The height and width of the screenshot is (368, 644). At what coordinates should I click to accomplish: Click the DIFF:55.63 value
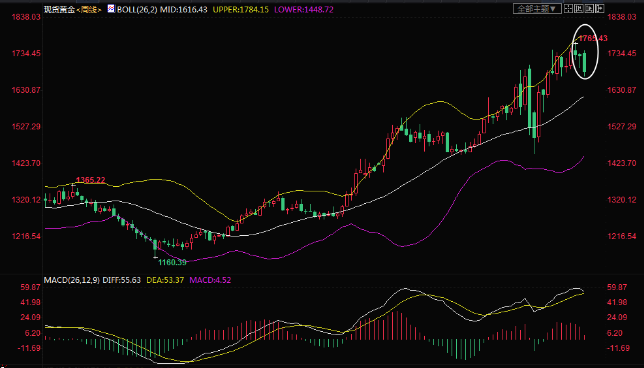click(x=122, y=280)
